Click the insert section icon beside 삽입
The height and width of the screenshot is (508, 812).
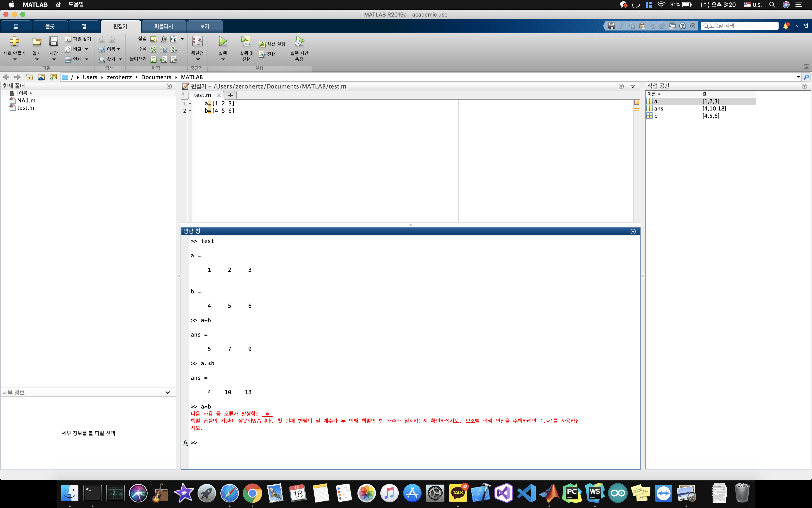pos(153,39)
